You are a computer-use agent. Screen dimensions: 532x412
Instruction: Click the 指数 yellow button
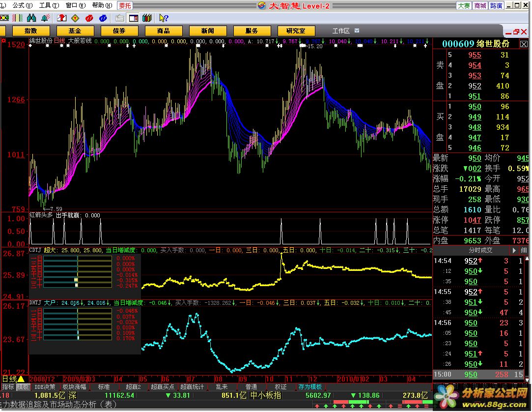tap(30, 30)
